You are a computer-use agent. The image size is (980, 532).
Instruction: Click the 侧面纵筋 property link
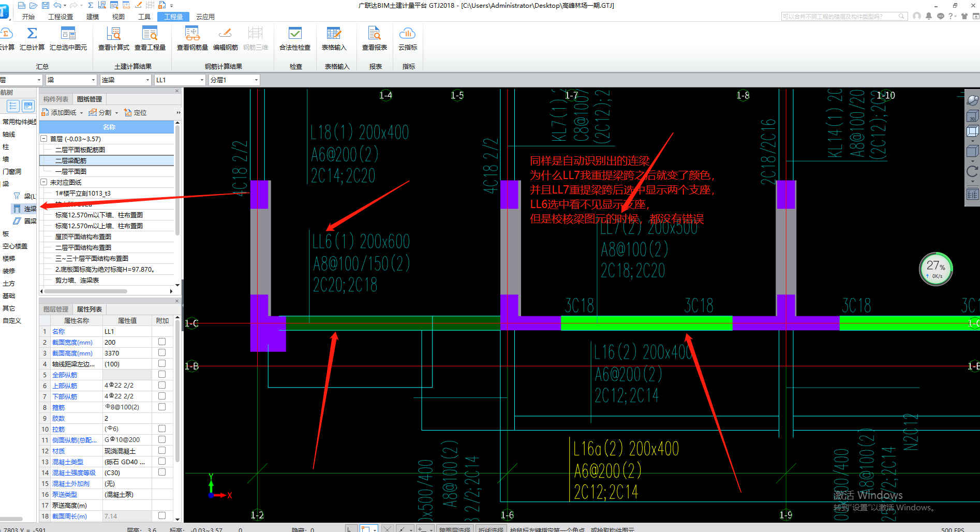click(75, 440)
